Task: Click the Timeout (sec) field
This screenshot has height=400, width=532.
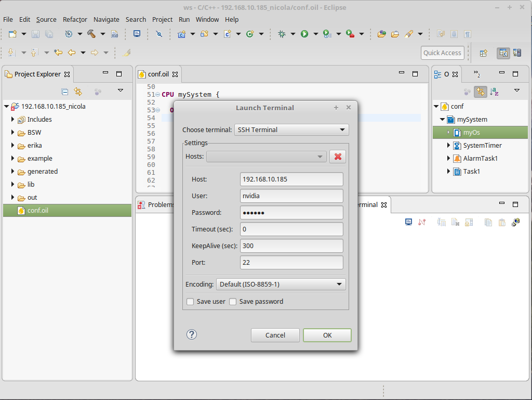Action: (291, 229)
